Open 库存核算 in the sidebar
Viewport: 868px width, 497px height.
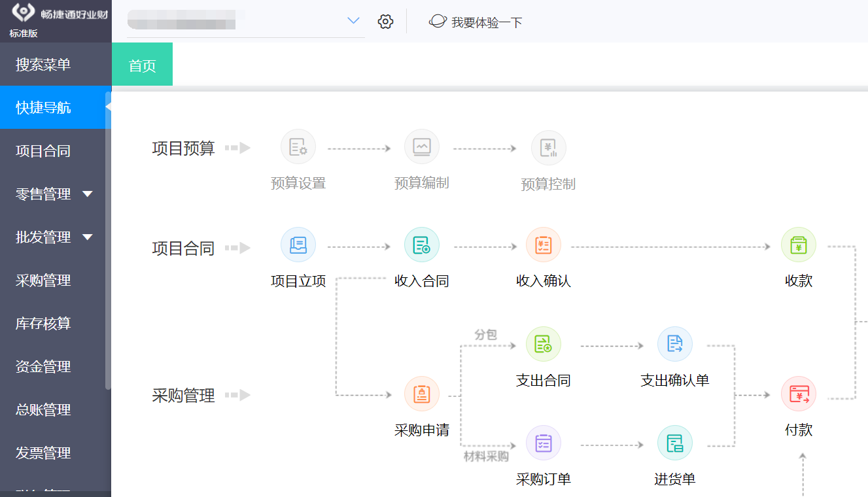click(56, 323)
